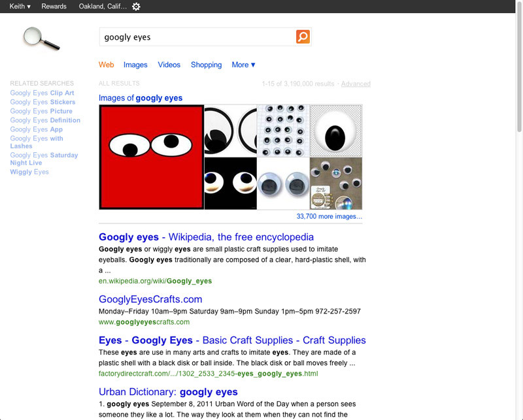Click the orange search button icon
The width and height of the screenshot is (523, 420).
303,37
